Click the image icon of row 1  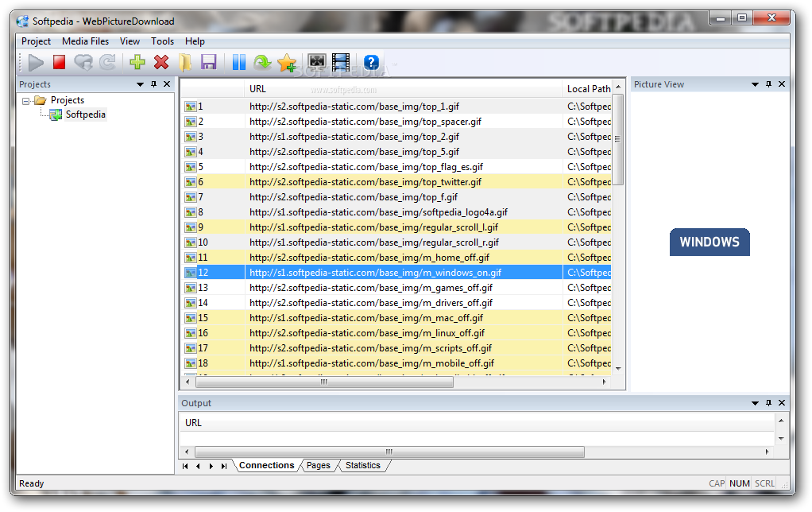191,107
